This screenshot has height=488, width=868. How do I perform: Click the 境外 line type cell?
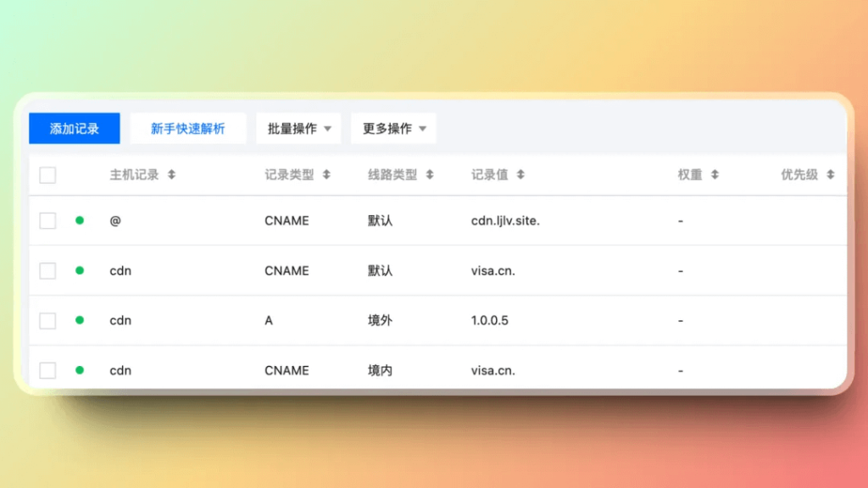pyautogui.click(x=381, y=320)
